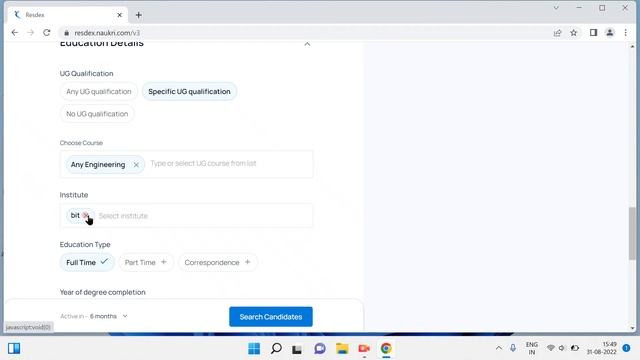This screenshot has height=360, width=640.
Task: Open the Active in 6 months dropdown
Action: pos(94,316)
